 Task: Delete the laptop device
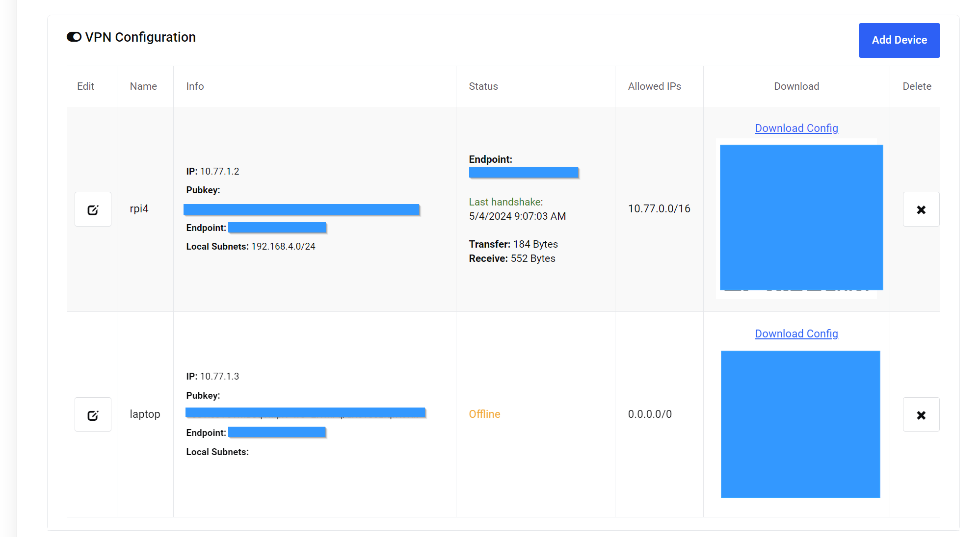(921, 415)
